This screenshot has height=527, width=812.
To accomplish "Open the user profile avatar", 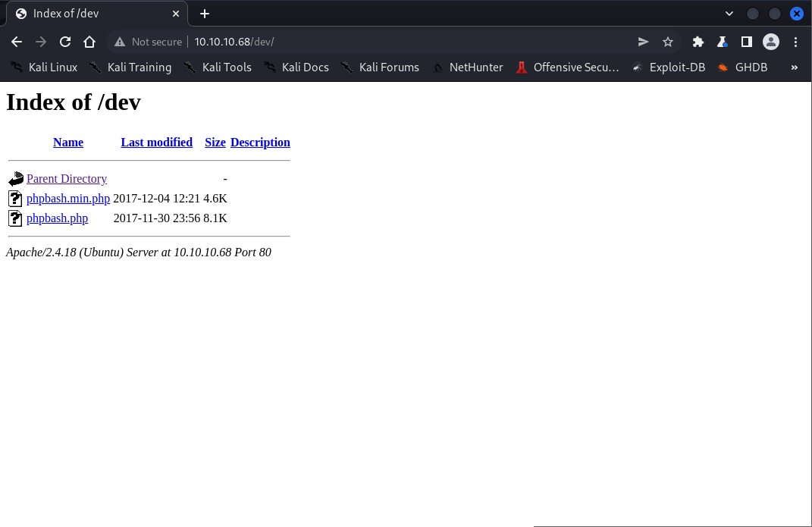I will point(771,42).
